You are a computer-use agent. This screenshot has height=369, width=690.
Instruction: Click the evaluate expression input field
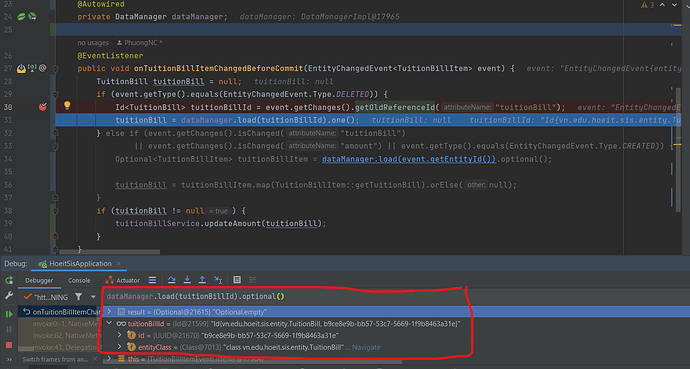pyautogui.click(x=285, y=296)
